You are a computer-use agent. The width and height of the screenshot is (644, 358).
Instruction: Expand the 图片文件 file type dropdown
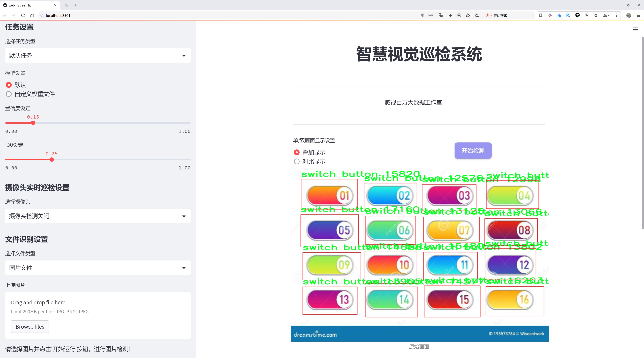click(98, 268)
